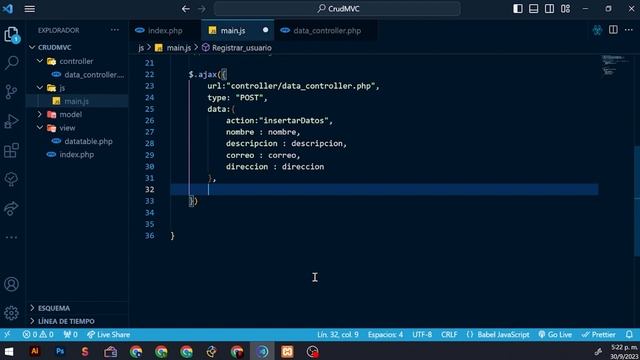Open the Explorer view in activity bar
This screenshot has height=360, width=640.
(x=12, y=35)
